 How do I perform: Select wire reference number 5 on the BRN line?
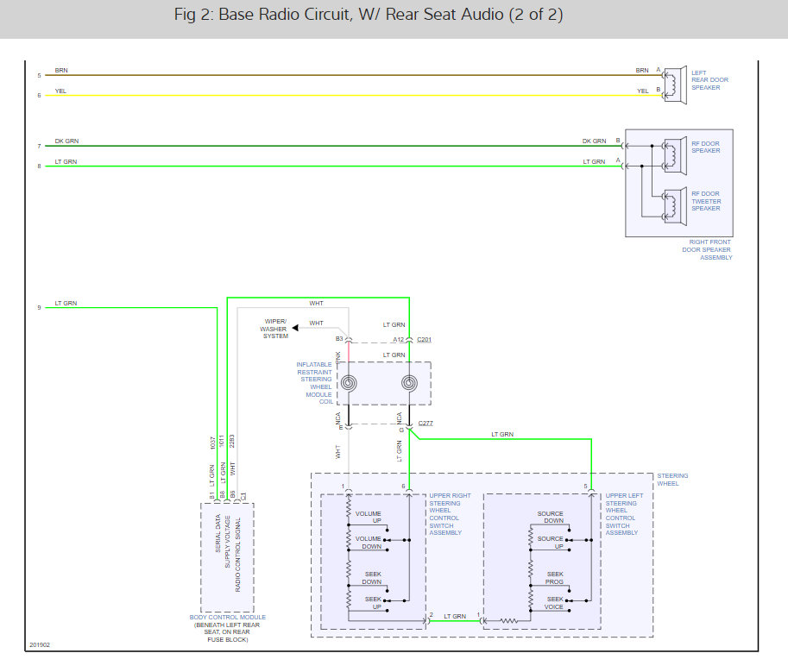[x=39, y=76]
